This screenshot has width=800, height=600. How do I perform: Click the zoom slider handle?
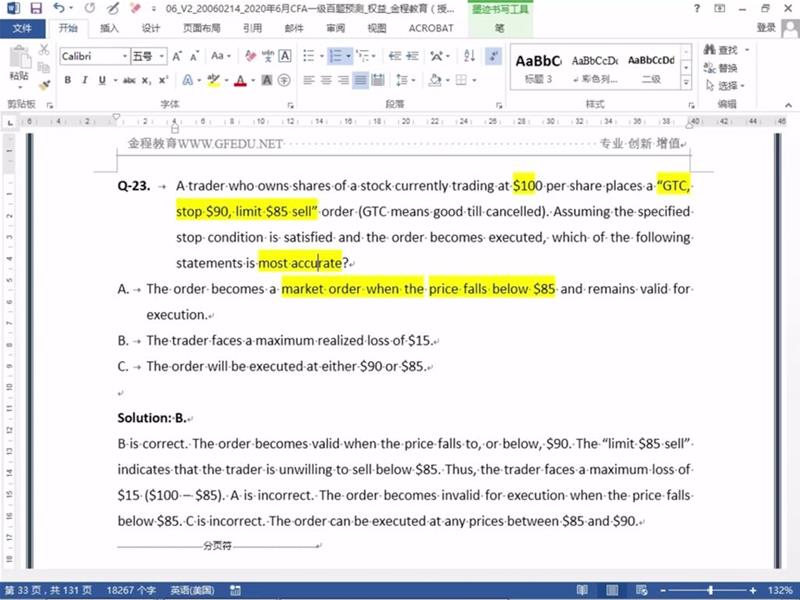tap(710, 590)
